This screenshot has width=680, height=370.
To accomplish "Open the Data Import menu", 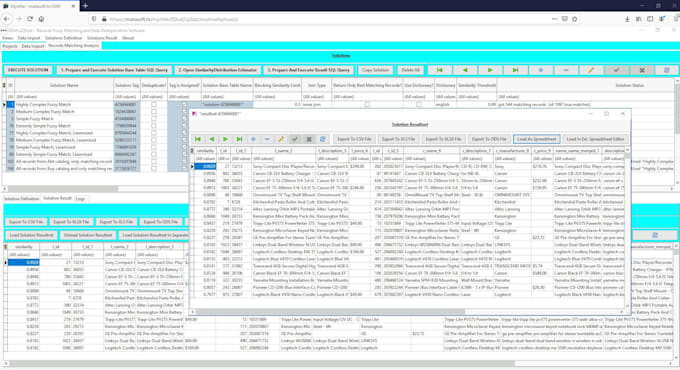I will click(28, 38).
